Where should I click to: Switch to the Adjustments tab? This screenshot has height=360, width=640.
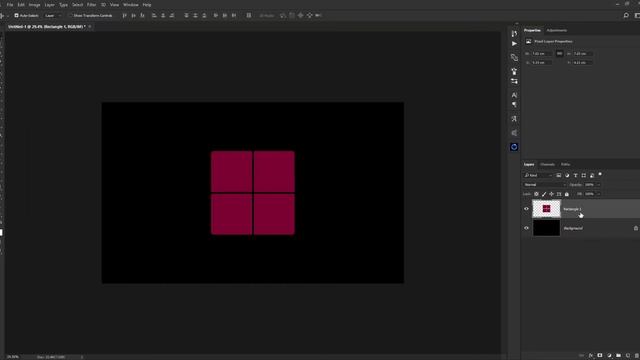[556, 30]
